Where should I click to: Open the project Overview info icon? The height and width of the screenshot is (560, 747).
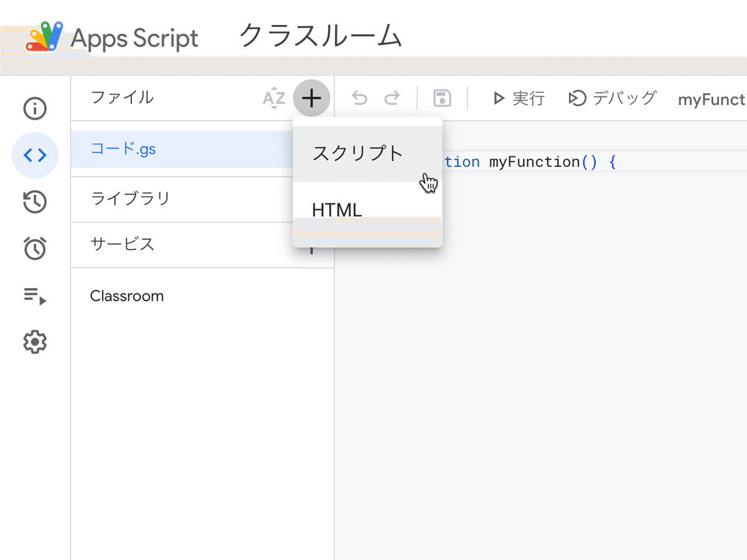pos(35,109)
